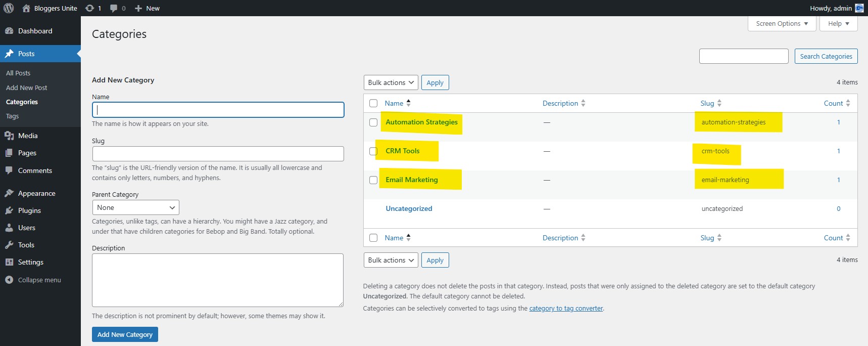Click the category Name input field
This screenshot has width=868, height=346.
click(x=218, y=110)
